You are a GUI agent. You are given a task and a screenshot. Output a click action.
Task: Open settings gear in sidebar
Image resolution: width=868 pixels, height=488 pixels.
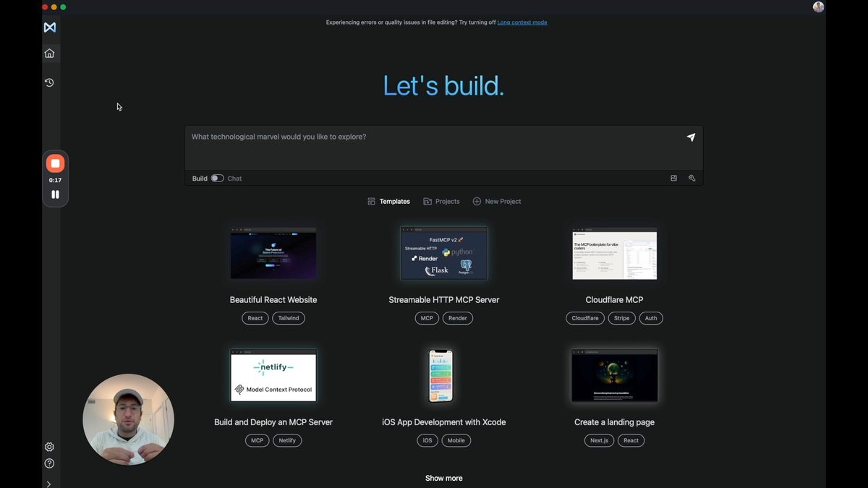coord(49,447)
